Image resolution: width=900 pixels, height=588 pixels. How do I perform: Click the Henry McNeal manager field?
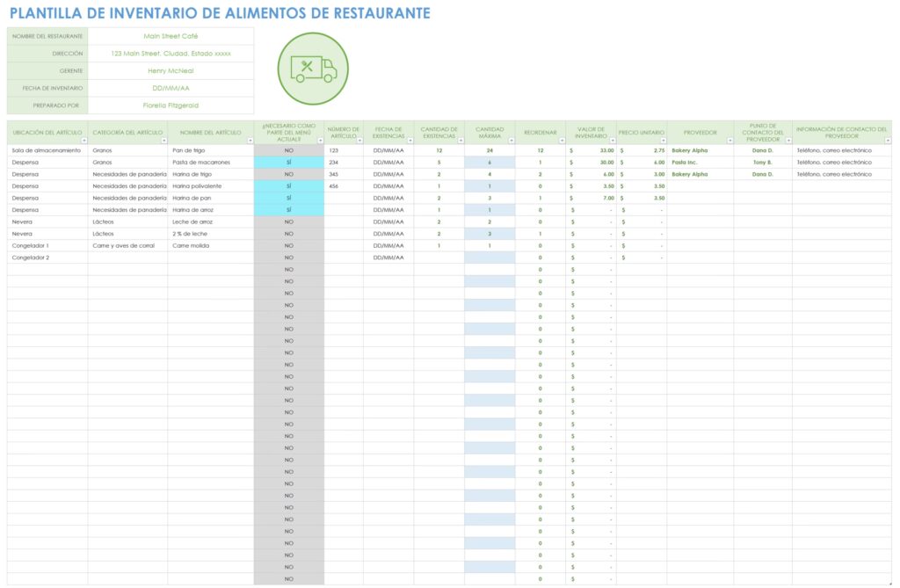click(171, 70)
